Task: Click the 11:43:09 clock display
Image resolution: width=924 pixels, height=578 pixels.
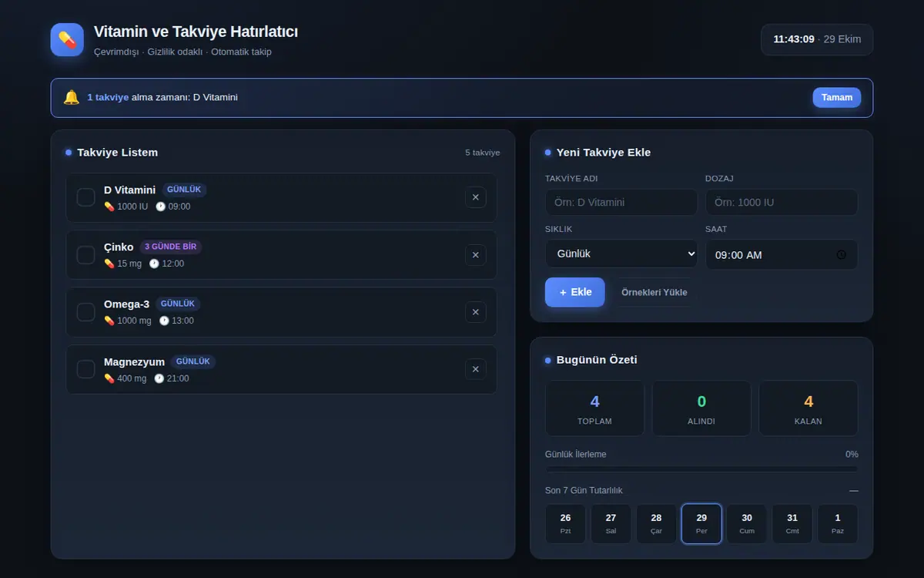Action: pos(794,39)
